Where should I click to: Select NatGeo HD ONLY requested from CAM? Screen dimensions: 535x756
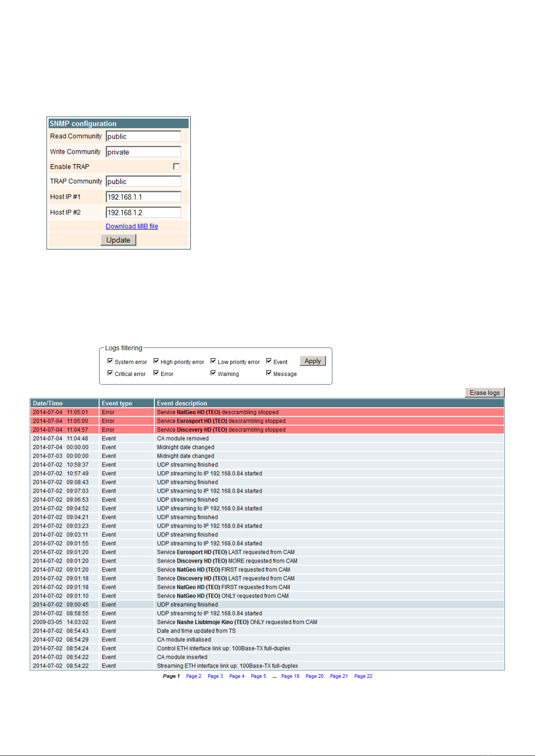pyautogui.click(x=267, y=596)
